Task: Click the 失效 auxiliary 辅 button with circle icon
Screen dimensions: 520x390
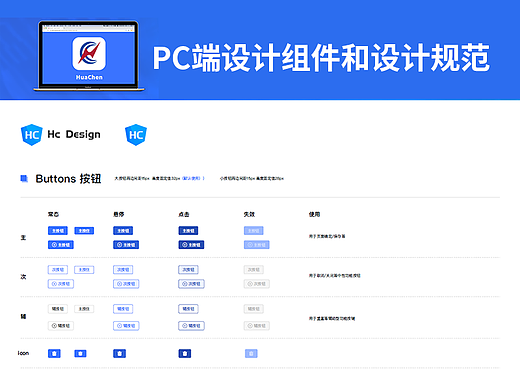Action: [257, 326]
